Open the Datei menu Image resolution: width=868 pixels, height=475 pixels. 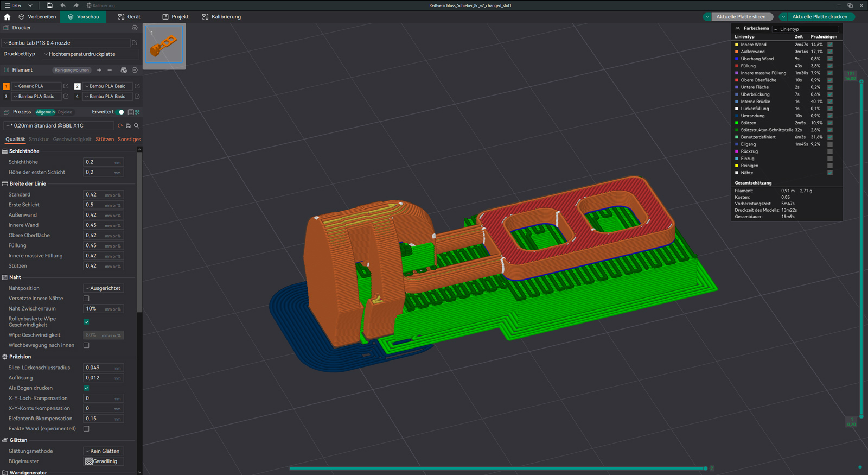click(x=13, y=5)
